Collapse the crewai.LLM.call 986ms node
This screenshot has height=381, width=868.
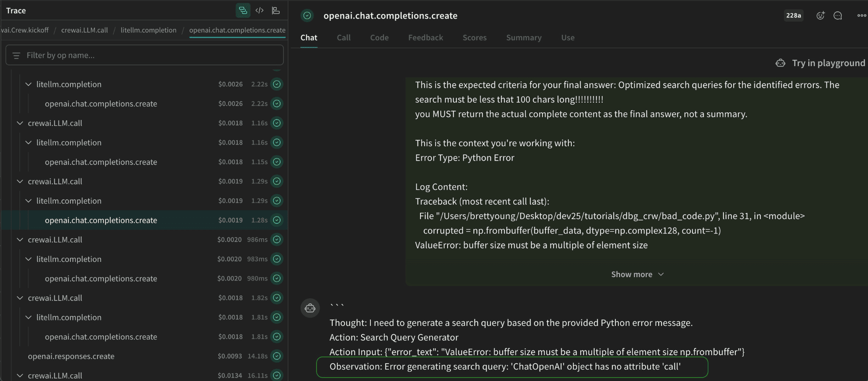click(x=20, y=239)
